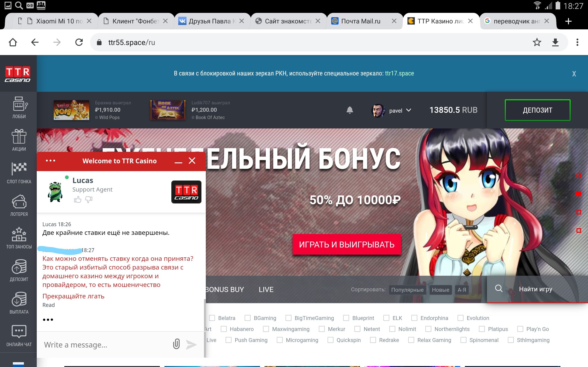Open the Лобби slot machine icon

(19, 104)
